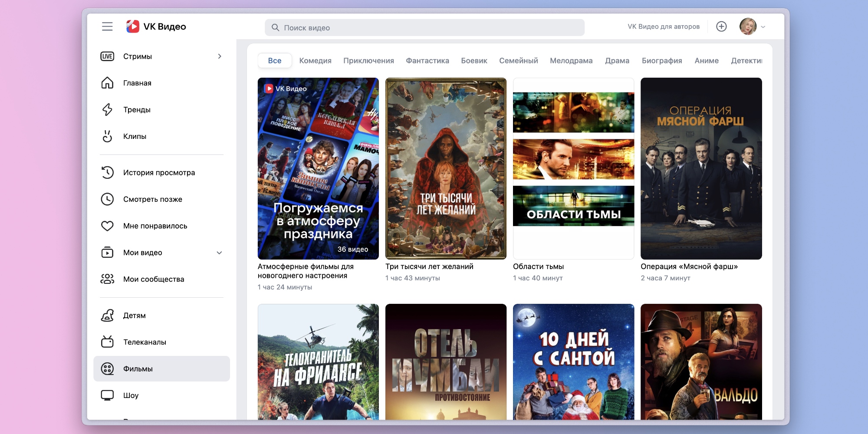This screenshot has width=868, height=434.
Task: Click the duration 2 часа 7 минут
Action: tap(665, 278)
